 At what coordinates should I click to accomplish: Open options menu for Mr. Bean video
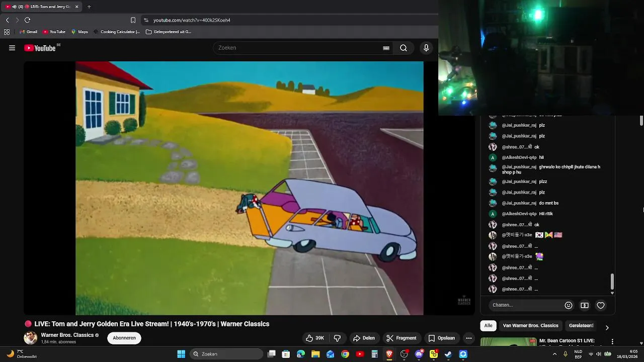[x=612, y=341]
